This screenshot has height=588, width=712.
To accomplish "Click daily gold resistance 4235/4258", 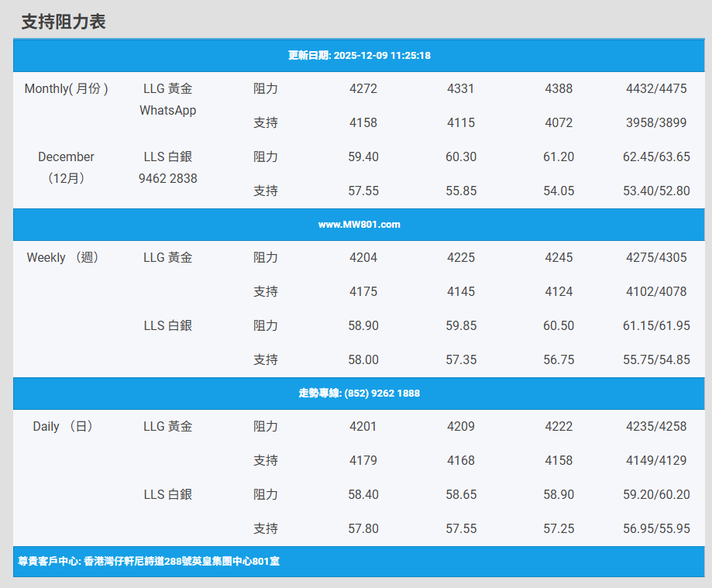I will (x=656, y=427).
